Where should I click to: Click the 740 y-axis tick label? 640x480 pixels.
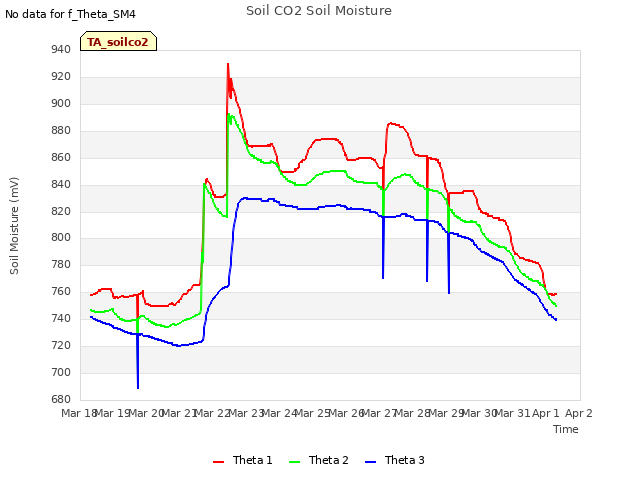[x=61, y=318]
